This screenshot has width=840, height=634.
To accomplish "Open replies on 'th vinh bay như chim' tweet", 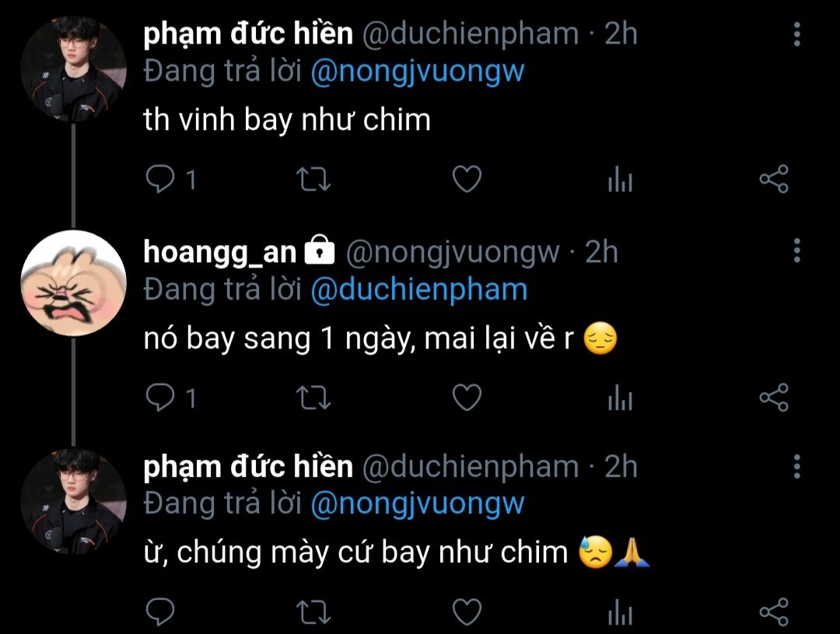I will click(160, 179).
